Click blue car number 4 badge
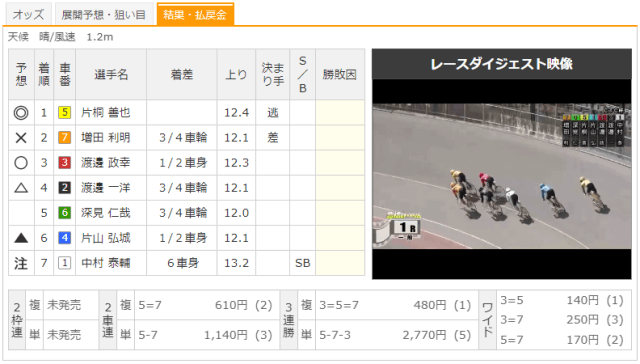Viewport: 640px width, 364px height. [64, 238]
